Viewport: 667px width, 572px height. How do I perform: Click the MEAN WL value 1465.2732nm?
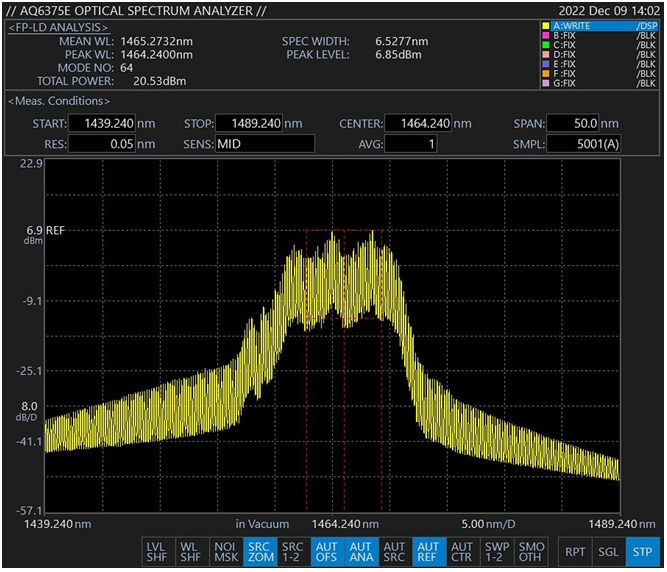[x=157, y=41]
